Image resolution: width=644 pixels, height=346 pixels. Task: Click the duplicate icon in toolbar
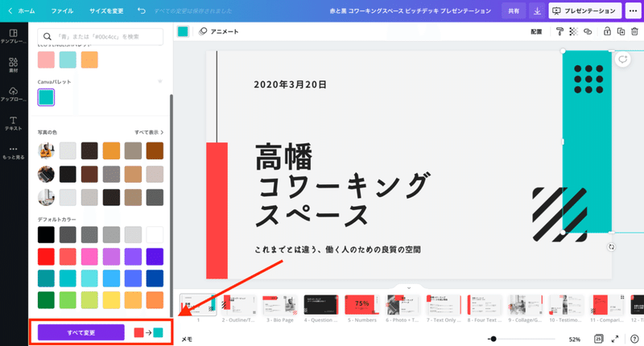pos(621,31)
